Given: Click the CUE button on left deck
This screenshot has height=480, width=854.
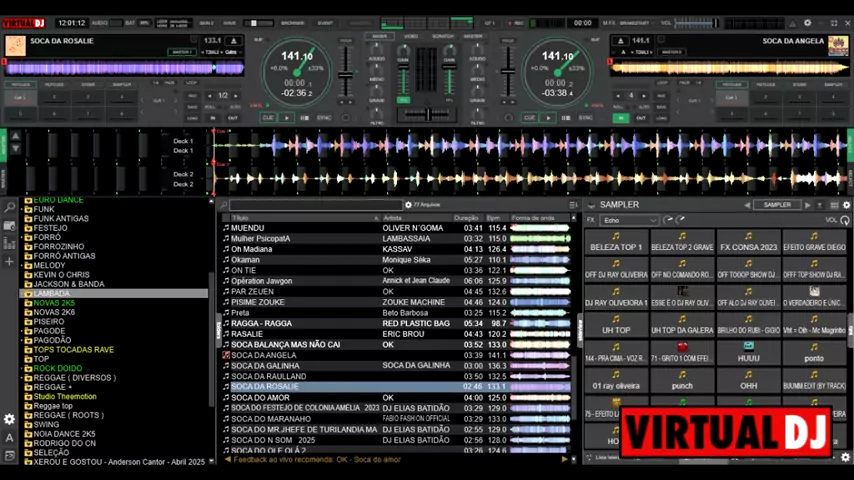Looking at the screenshot, I should [268, 118].
